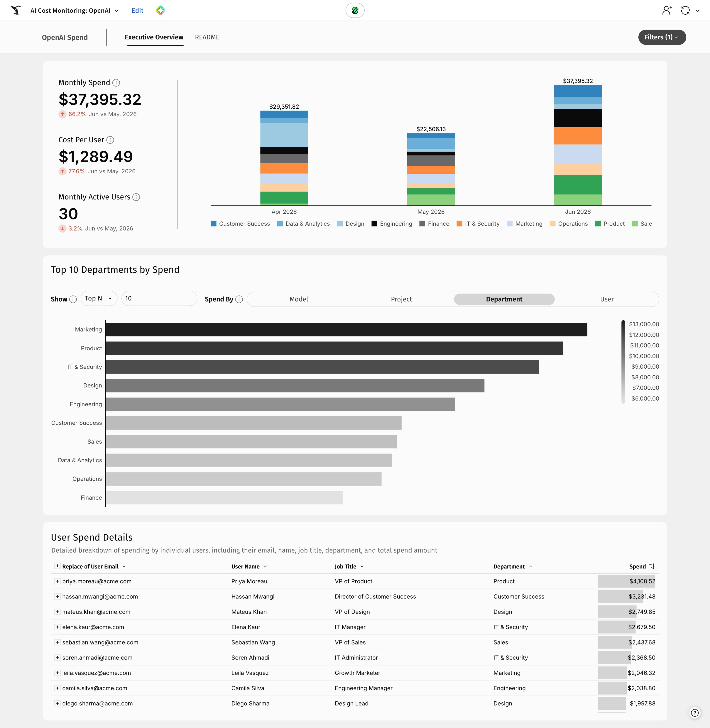Expand the leila.vasquez@acme.com row
Viewport: 710px width, 728px height.
click(57, 673)
